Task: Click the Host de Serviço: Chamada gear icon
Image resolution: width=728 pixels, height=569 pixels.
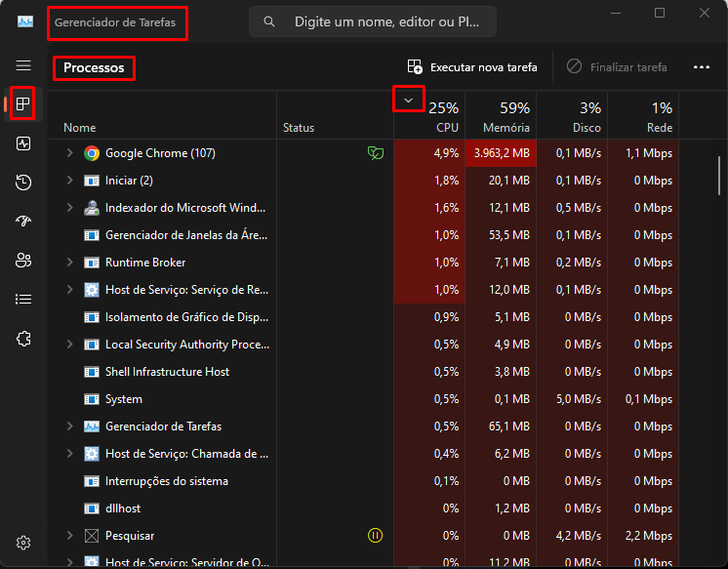Action: coord(92,453)
